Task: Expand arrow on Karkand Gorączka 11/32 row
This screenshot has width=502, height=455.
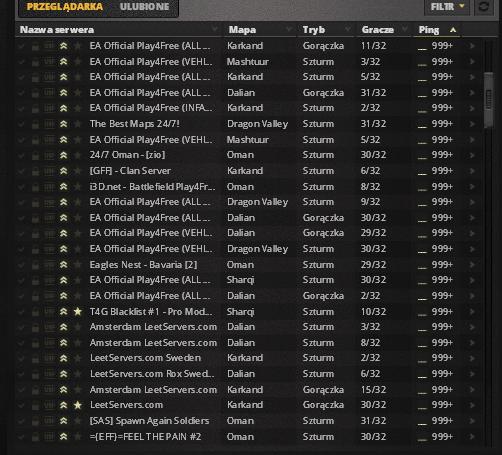Action: click(x=472, y=46)
